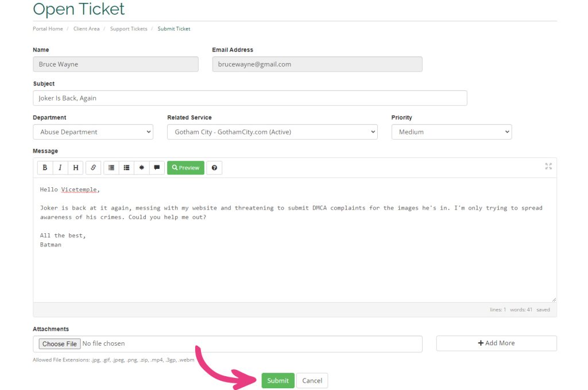
Task: Apply italic formatting in the editor
Action: click(x=60, y=168)
